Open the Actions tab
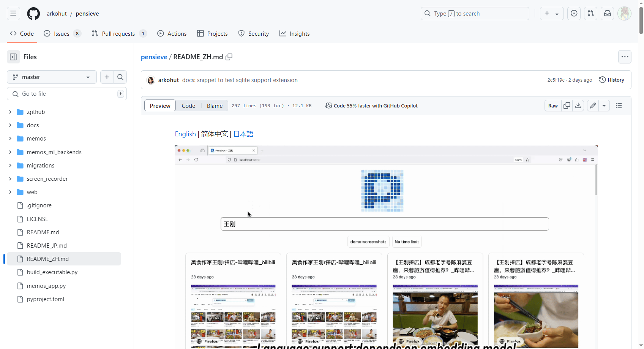 tap(172, 33)
